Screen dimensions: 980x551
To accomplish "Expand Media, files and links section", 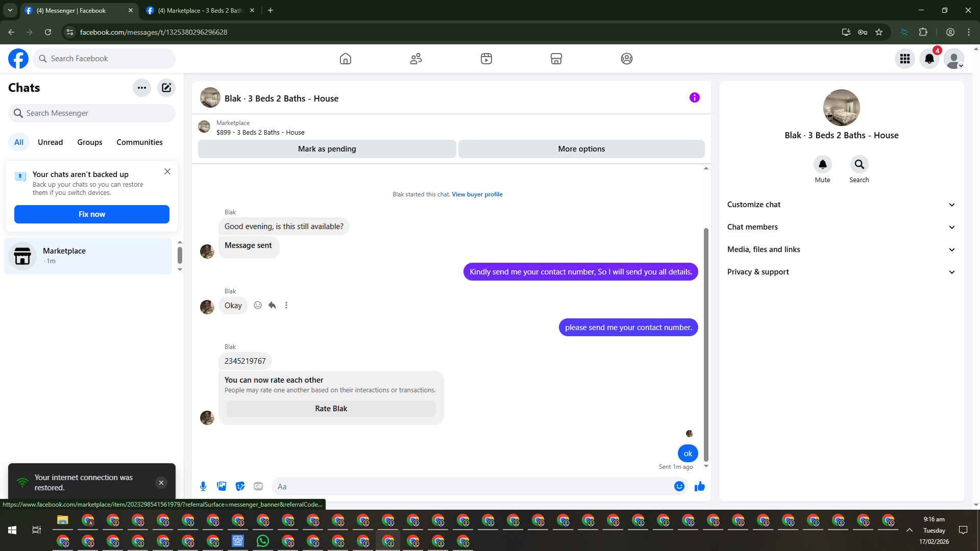I will (x=841, y=249).
